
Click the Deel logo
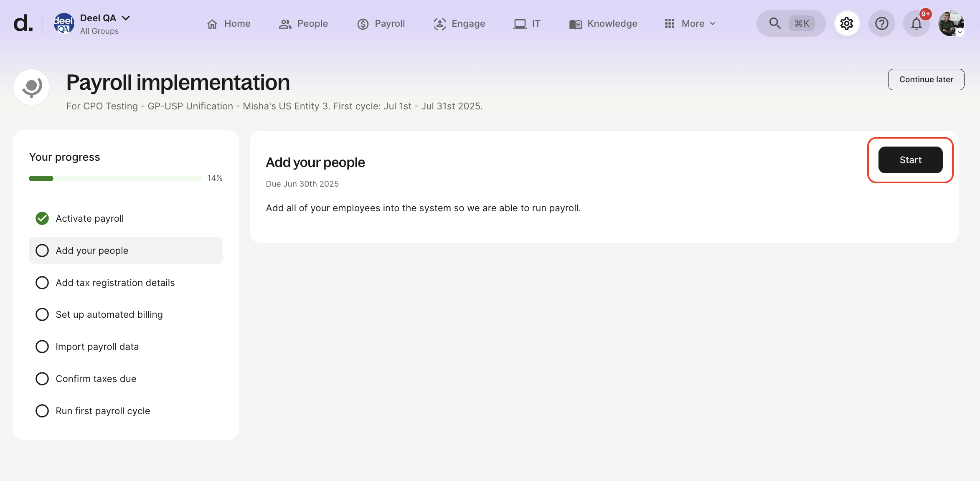23,24
